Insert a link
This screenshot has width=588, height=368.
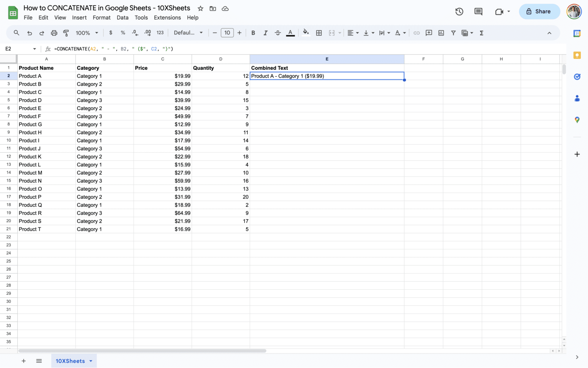[416, 33]
